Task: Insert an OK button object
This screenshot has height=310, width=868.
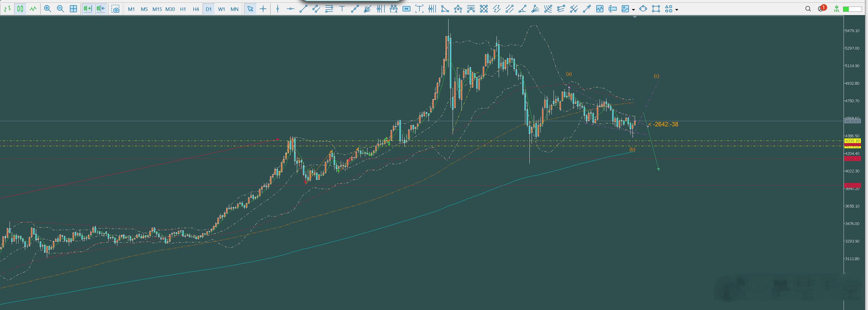Action: tap(406, 9)
